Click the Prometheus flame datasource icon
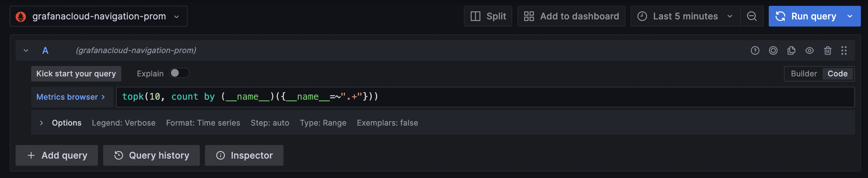 click(21, 16)
